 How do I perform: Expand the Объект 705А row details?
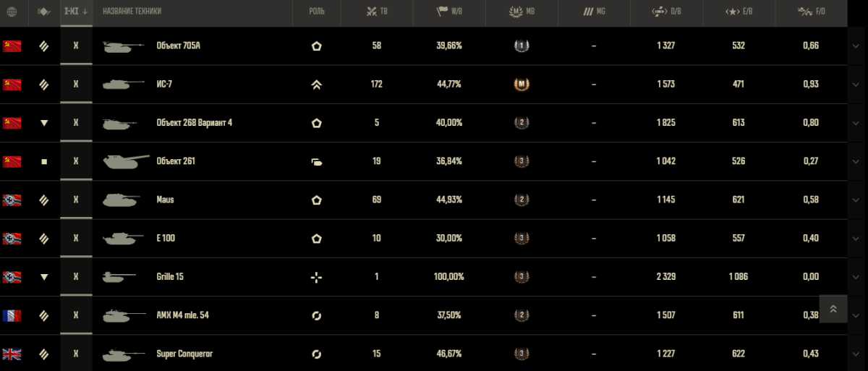856,46
